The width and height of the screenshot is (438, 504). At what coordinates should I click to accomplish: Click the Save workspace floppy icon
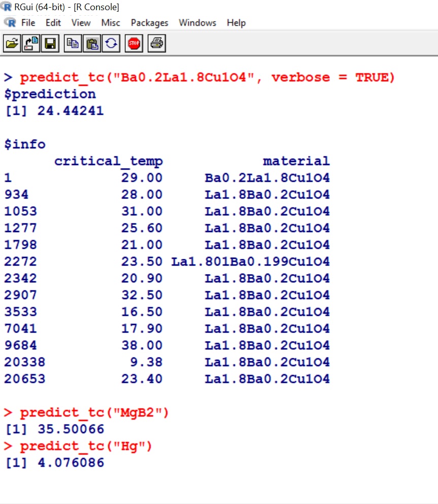(x=50, y=43)
